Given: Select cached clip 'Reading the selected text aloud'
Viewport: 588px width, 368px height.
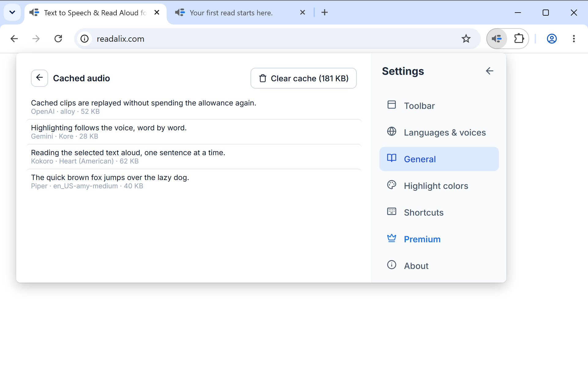Looking at the screenshot, I should [194, 157].
